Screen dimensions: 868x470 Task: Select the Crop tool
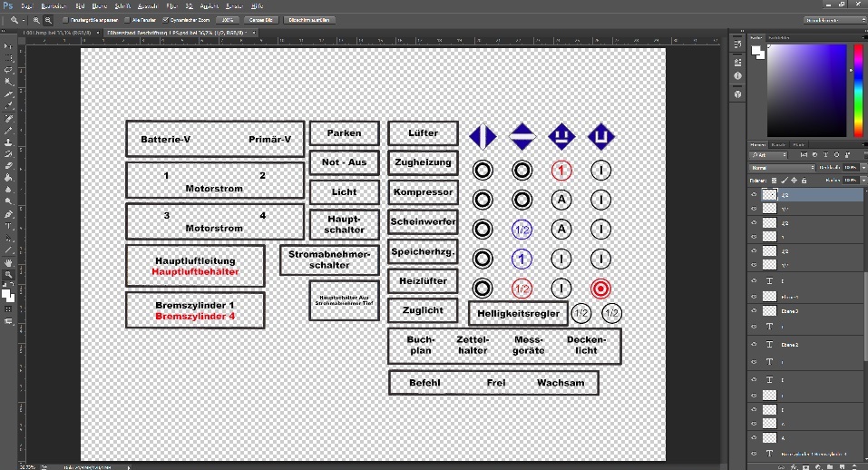[x=8, y=94]
